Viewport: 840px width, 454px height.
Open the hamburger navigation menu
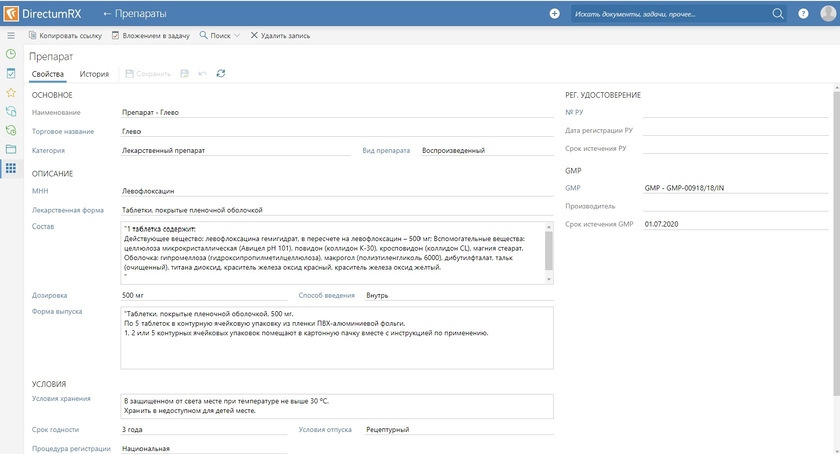pyautogui.click(x=11, y=35)
